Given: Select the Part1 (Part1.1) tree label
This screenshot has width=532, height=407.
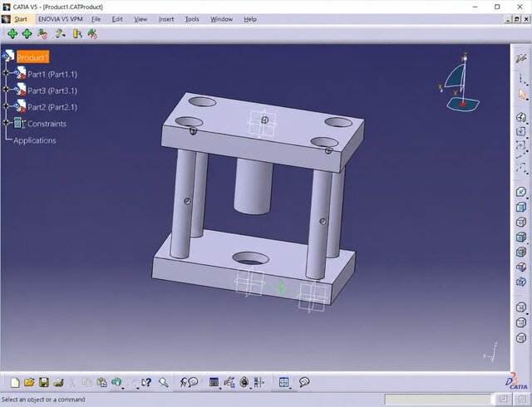Looking at the screenshot, I should pyautogui.click(x=52, y=74).
